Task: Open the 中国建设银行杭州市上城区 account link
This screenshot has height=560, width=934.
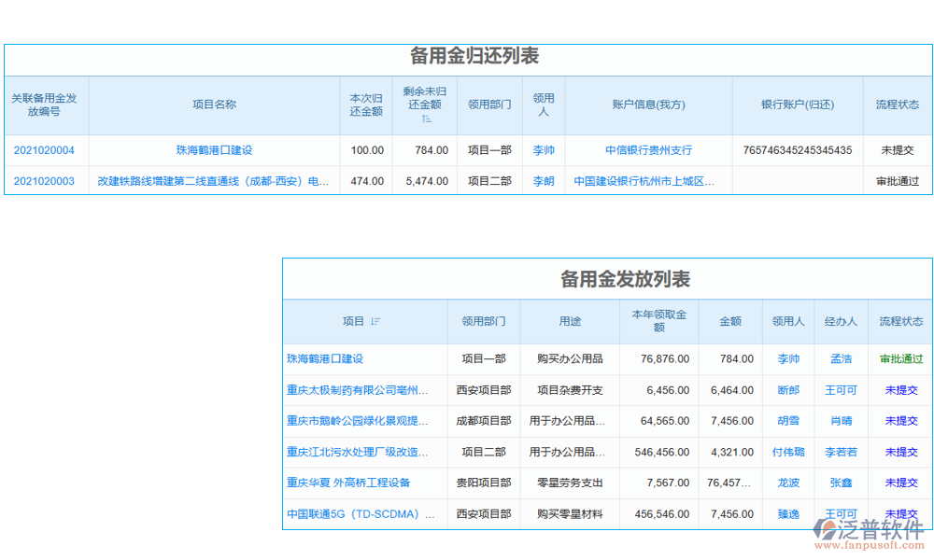Action: coord(644,181)
